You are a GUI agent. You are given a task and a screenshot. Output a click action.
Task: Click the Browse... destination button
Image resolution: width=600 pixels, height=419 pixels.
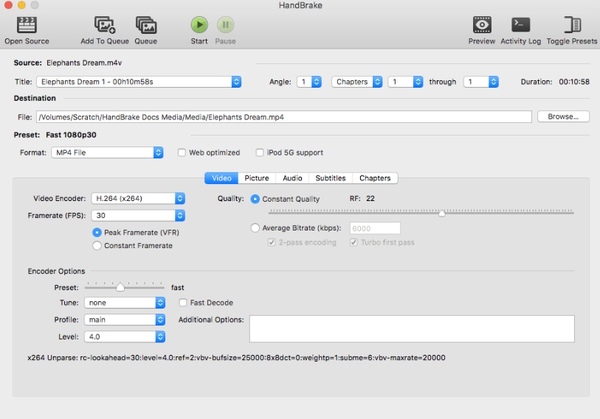coord(561,117)
